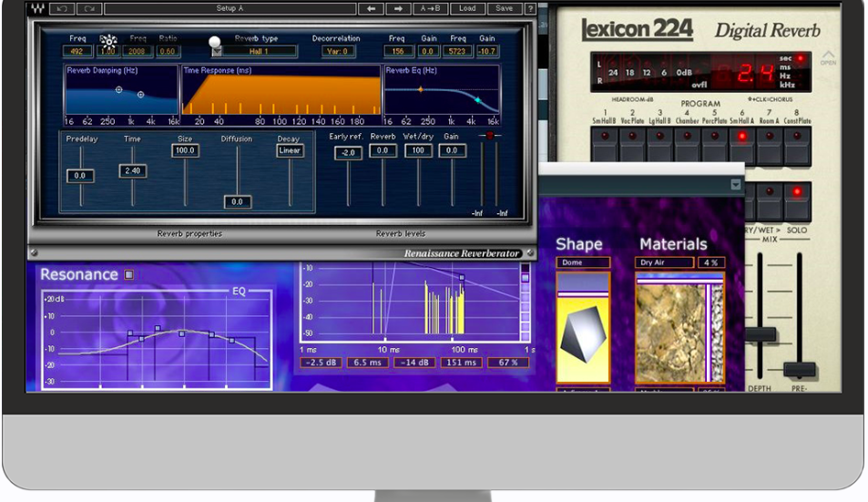Click the Save button
Viewport: 868px width, 502px height.
(504, 8)
